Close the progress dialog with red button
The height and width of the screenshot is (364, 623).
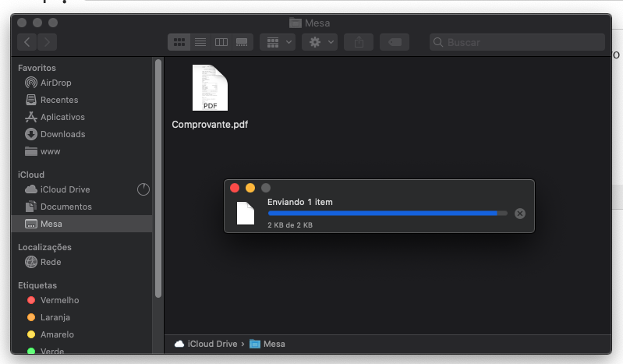pos(235,188)
